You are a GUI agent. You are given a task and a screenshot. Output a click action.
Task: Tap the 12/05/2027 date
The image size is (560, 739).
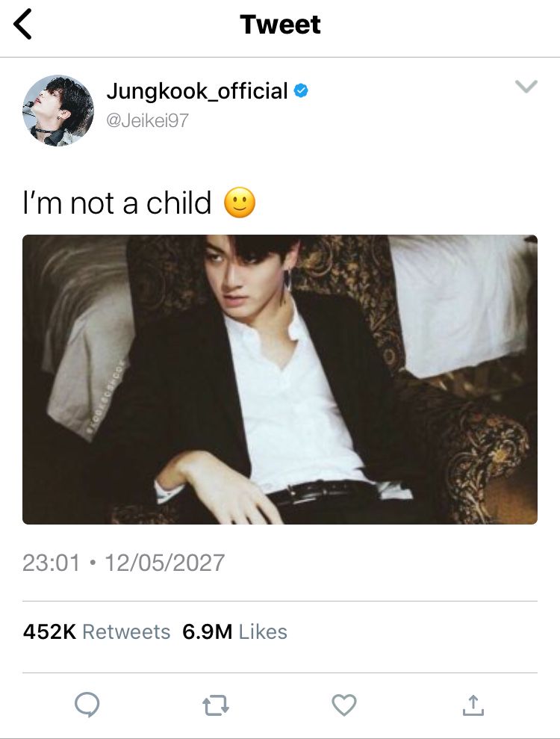164,563
